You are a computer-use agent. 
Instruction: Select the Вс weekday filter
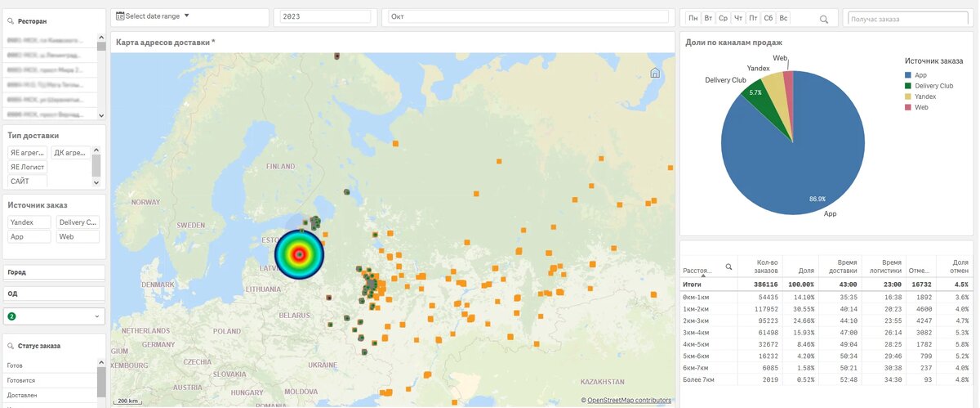pyautogui.click(x=783, y=17)
